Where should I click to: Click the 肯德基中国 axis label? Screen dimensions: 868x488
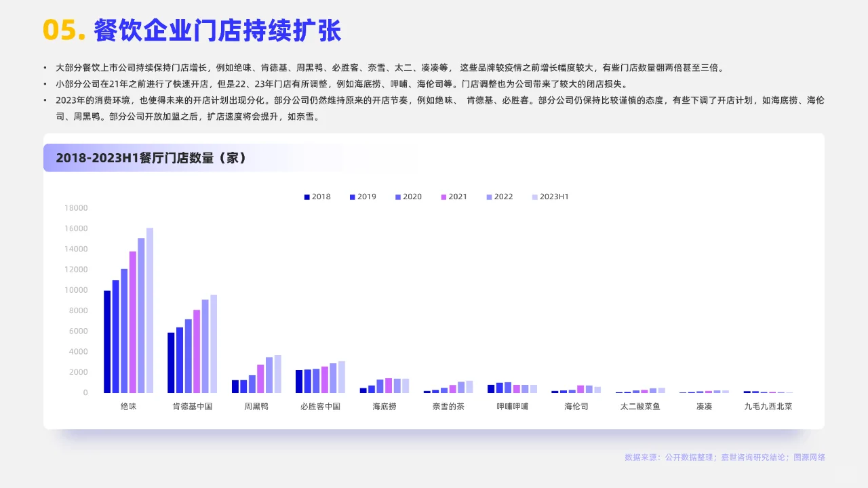tap(193, 406)
